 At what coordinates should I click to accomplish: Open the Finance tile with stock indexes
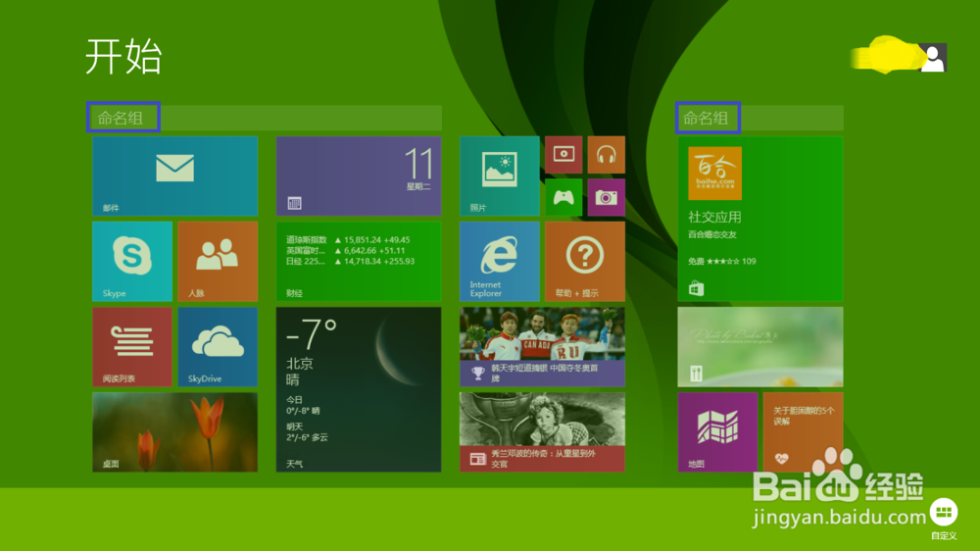tap(359, 262)
